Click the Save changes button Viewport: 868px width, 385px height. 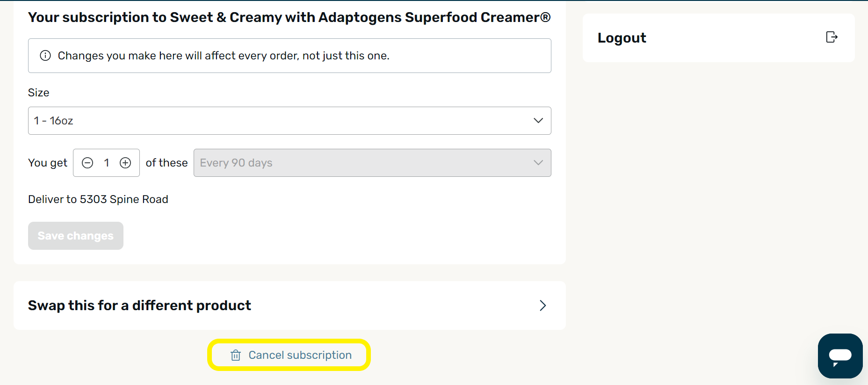coord(75,236)
